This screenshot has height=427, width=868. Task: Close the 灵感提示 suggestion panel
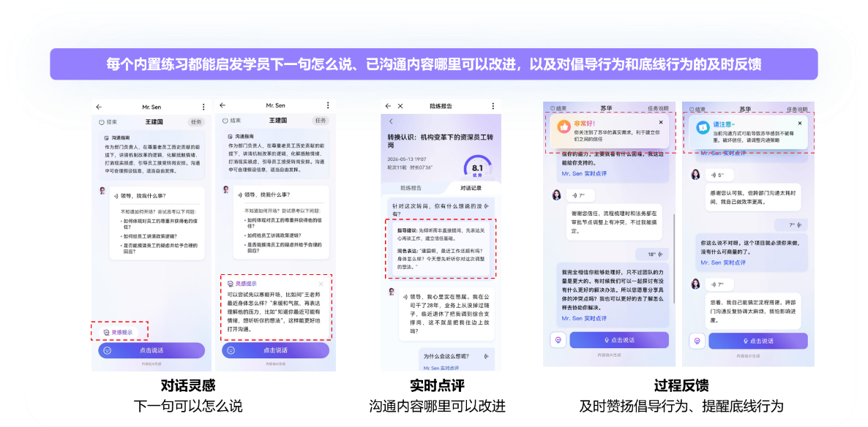click(321, 284)
